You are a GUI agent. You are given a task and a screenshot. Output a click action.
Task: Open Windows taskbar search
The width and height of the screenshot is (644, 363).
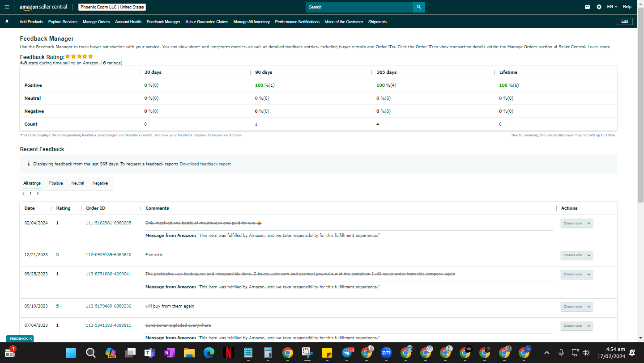pos(90,353)
